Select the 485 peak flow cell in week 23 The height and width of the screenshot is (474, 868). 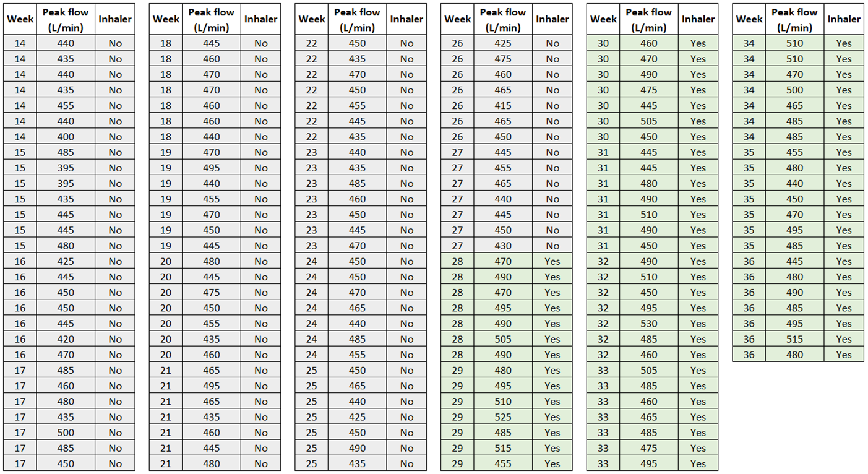click(357, 184)
